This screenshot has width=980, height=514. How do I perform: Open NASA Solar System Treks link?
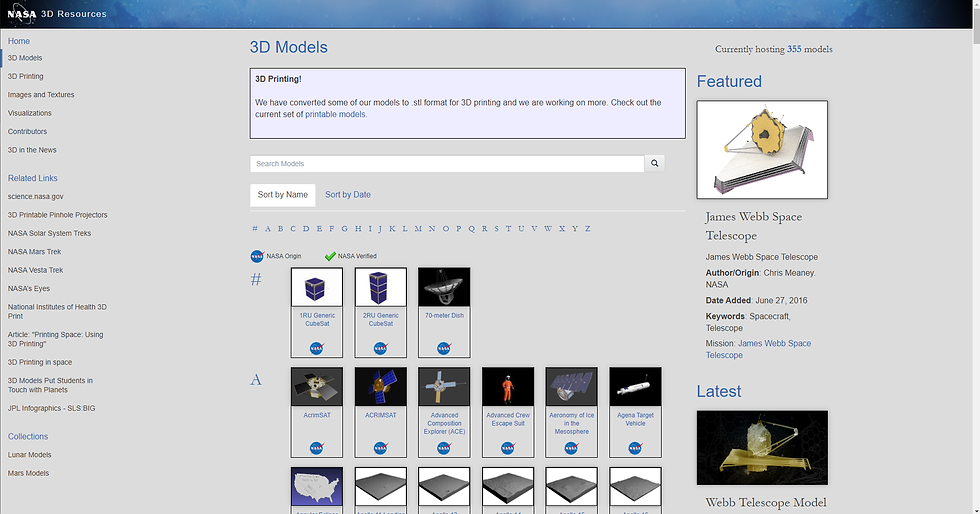[49, 233]
